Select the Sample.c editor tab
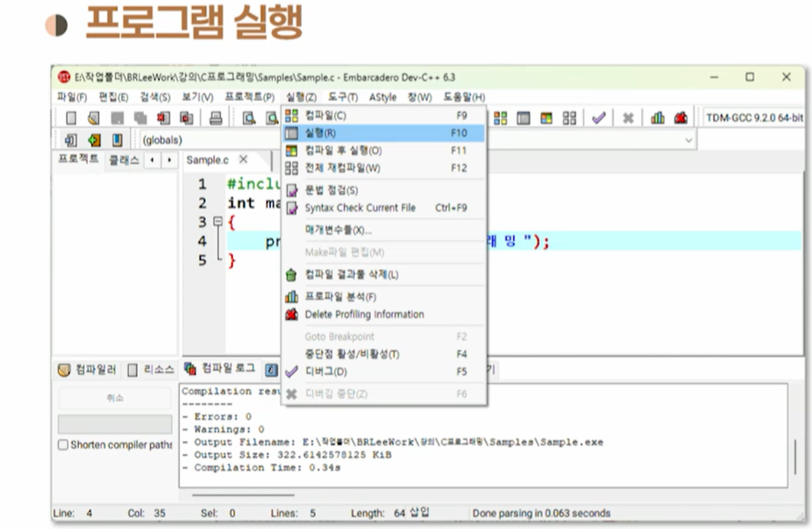Image resolution: width=812 pixels, height=529 pixels. [x=207, y=160]
